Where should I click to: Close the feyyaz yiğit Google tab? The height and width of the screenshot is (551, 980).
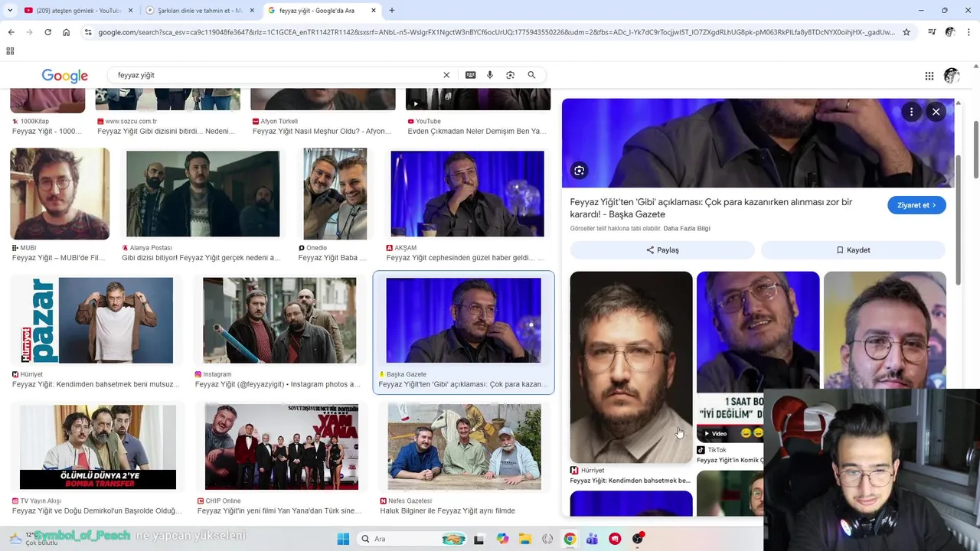(x=373, y=11)
